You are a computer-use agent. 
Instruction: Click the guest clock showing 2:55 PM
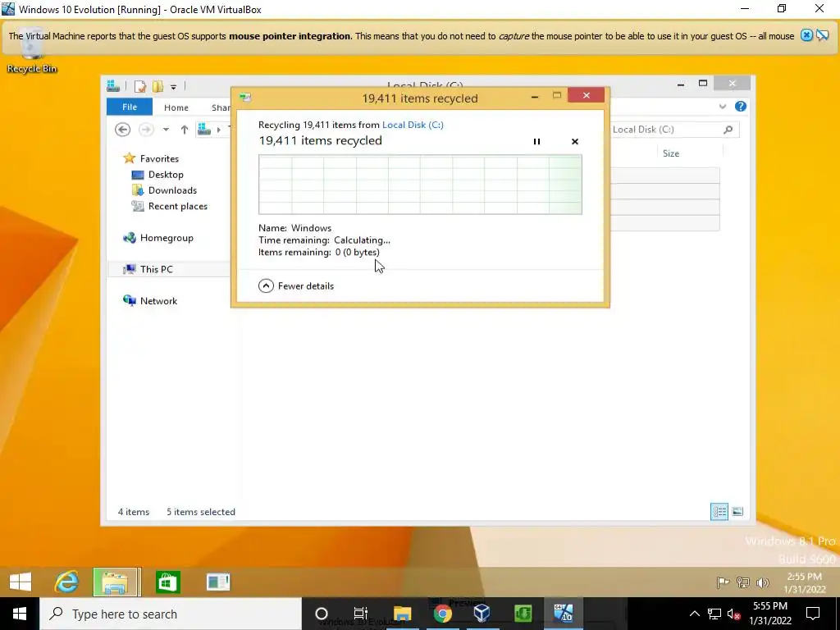click(805, 583)
